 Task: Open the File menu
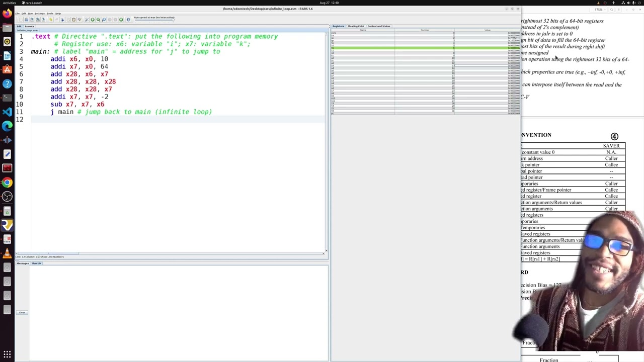point(18,14)
